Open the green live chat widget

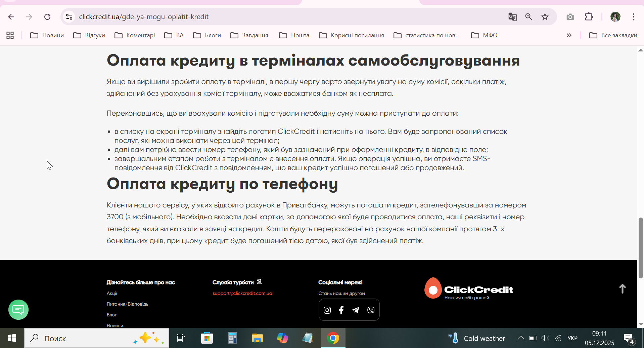18,310
